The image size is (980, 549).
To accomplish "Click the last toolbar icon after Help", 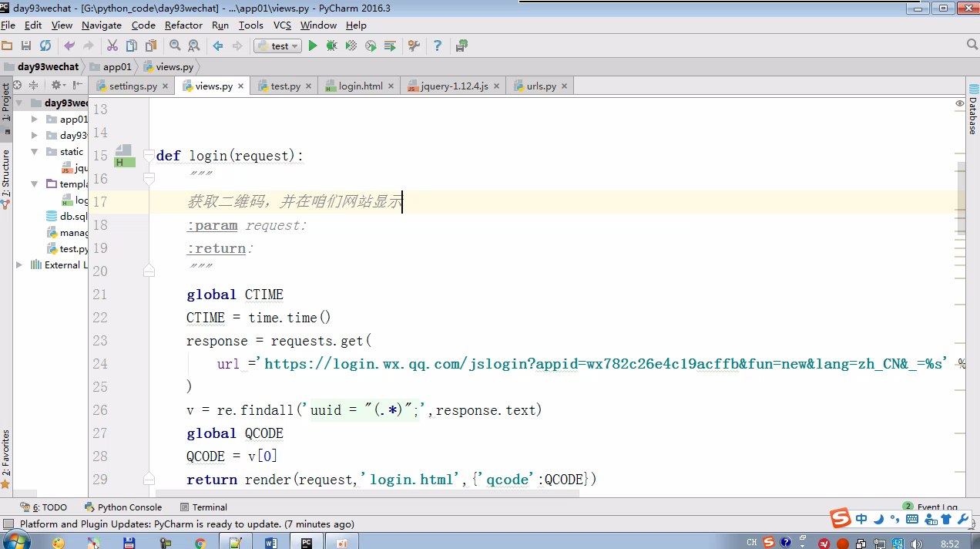I will pyautogui.click(x=461, y=46).
